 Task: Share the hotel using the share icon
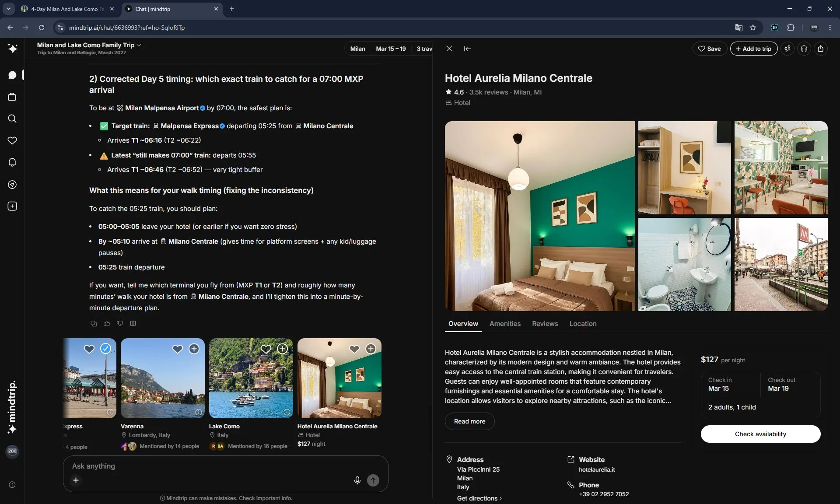click(x=821, y=49)
